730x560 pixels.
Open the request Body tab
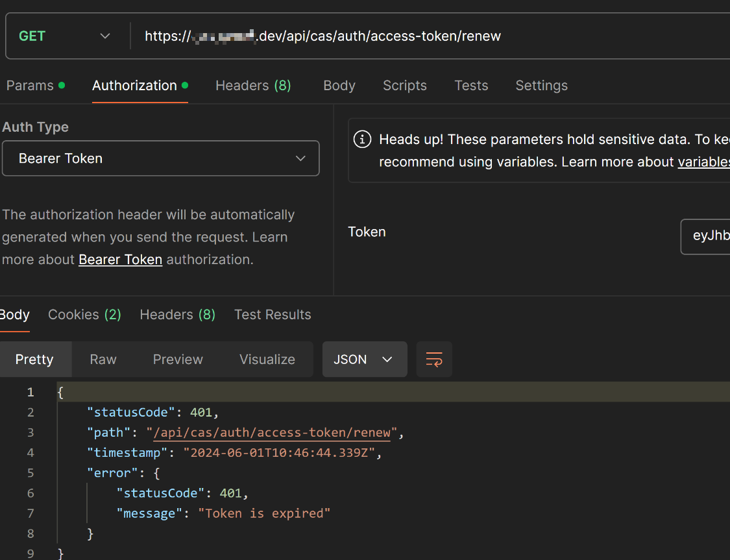(339, 86)
